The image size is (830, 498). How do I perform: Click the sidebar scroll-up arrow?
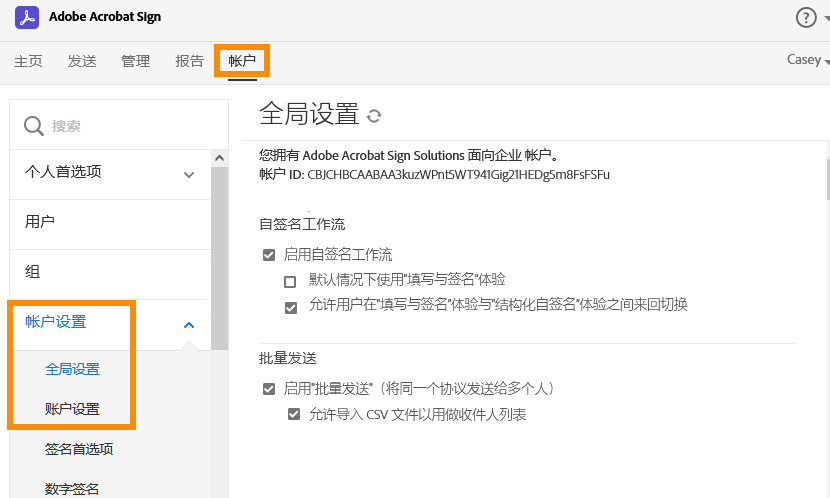point(220,158)
